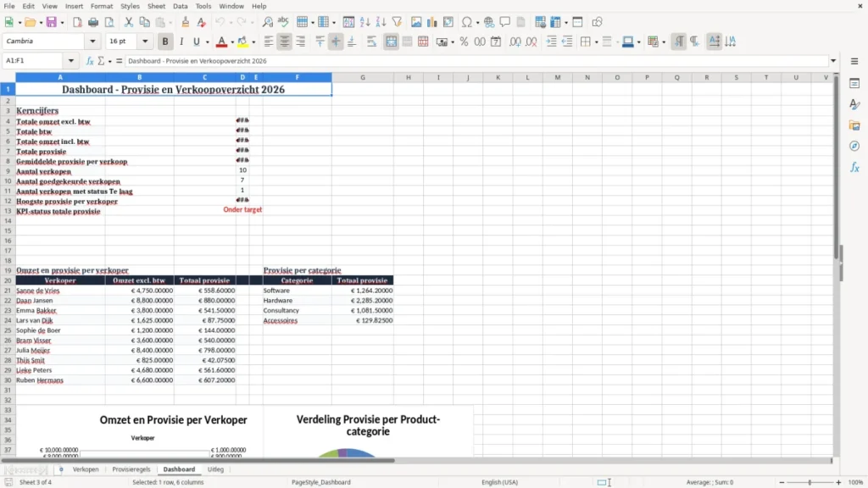868x488 pixels.
Task: Expand the formula bar arrow
Action: point(833,61)
